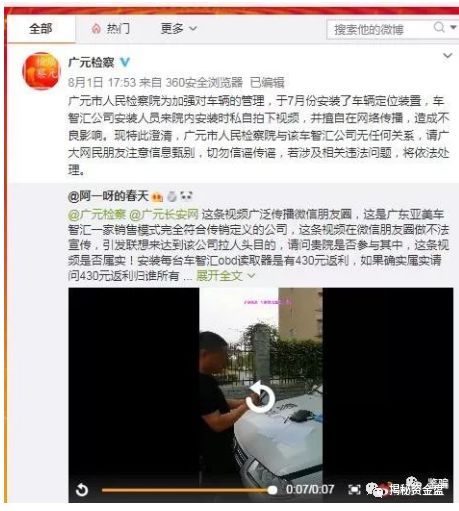
Task: Open the 广元检察 profile avatar
Action: 41,71
